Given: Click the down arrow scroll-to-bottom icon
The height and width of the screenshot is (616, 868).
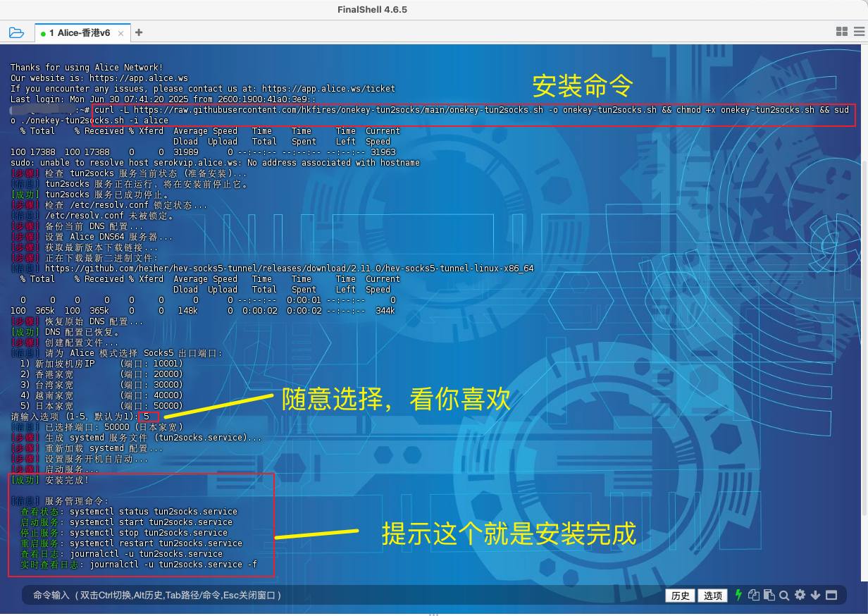Looking at the screenshot, I should coord(815,595).
